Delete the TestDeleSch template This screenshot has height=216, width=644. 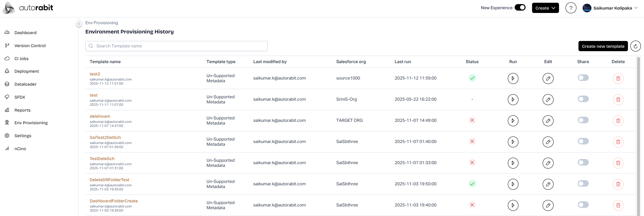(618, 163)
